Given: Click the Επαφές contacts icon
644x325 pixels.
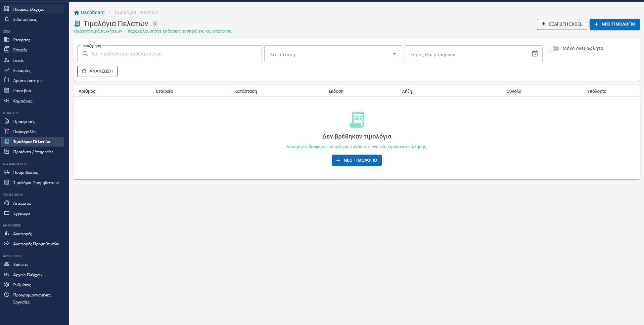Looking at the screenshot, I should tap(7, 50).
